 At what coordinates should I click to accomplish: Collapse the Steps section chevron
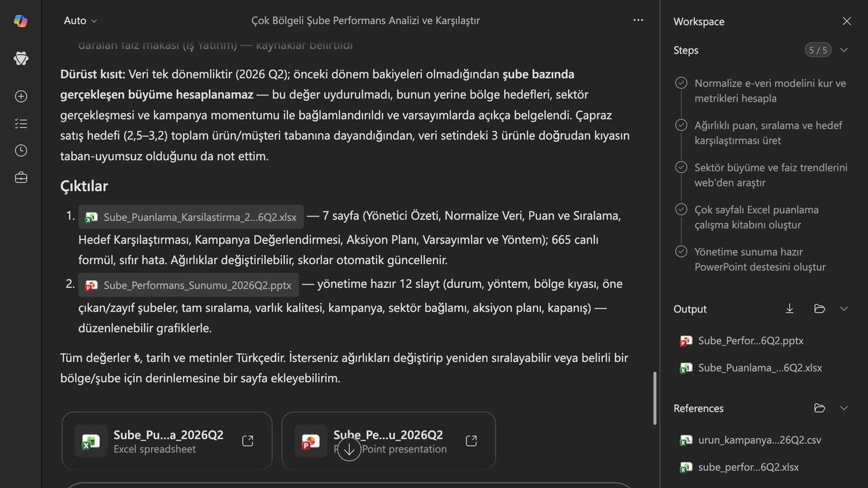tap(844, 50)
